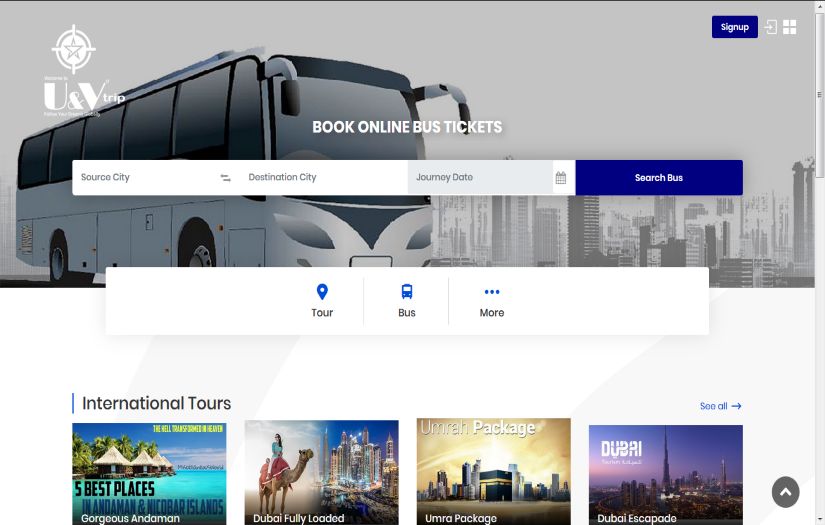825x525 pixels.
Task: Open the Umra Package thumbnail
Action: point(494,471)
